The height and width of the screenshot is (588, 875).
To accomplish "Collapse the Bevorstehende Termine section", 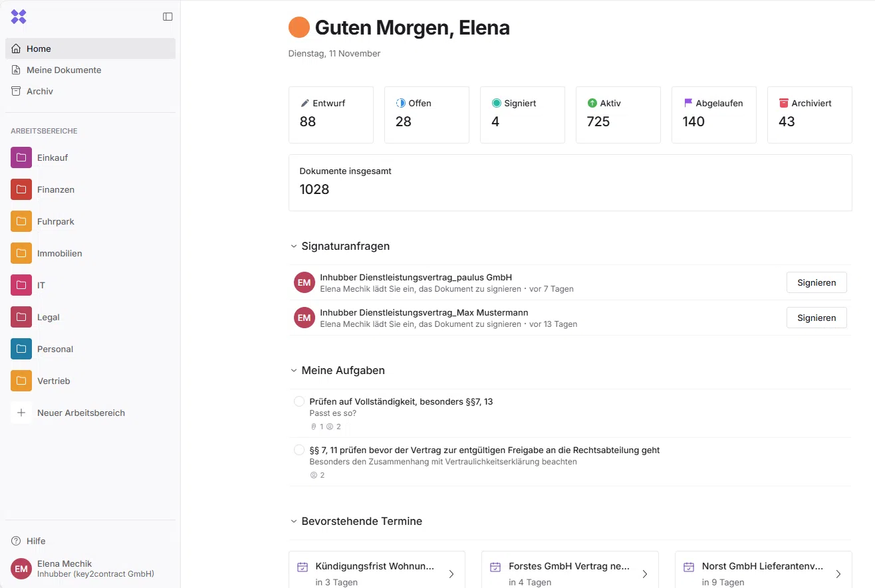I will point(294,522).
